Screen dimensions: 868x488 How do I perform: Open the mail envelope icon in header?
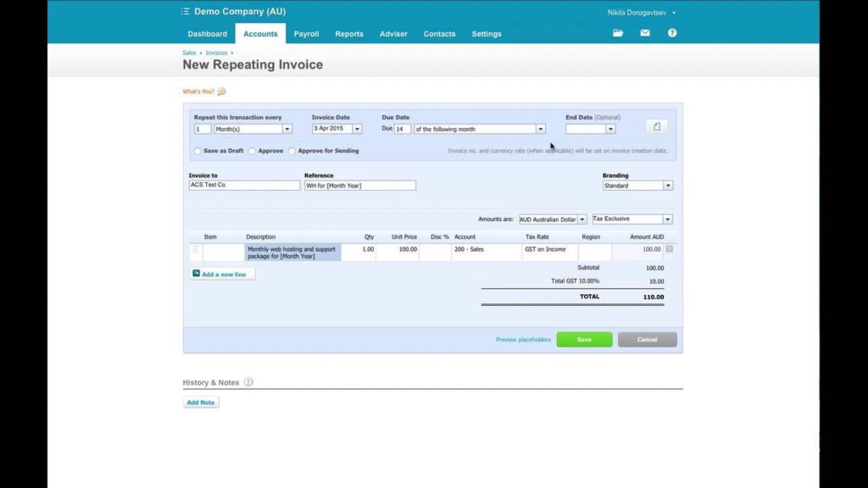point(645,33)
